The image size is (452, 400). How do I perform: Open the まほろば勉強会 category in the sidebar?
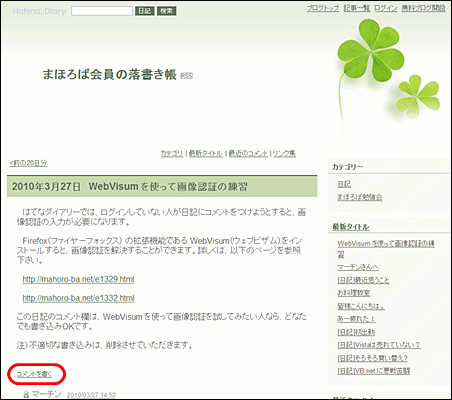click(x=360, y=197)
